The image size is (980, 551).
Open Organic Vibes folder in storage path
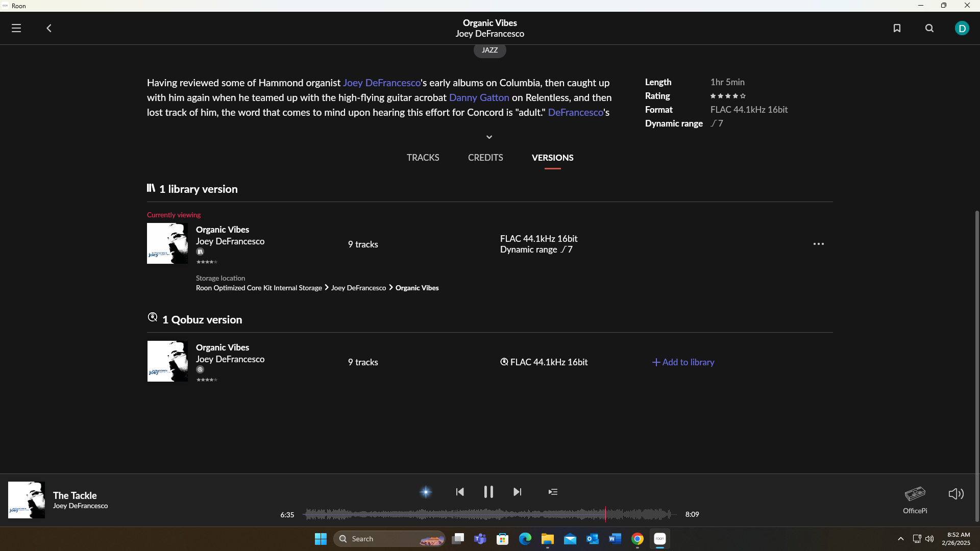pyautogui.click(x=417, y=288)
